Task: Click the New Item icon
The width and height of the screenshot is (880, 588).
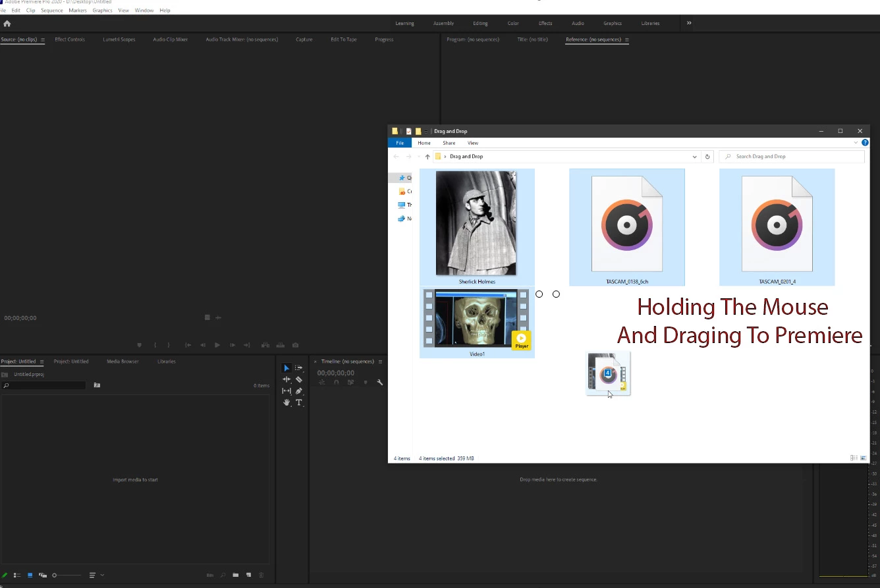Action: tap(248, 575)
